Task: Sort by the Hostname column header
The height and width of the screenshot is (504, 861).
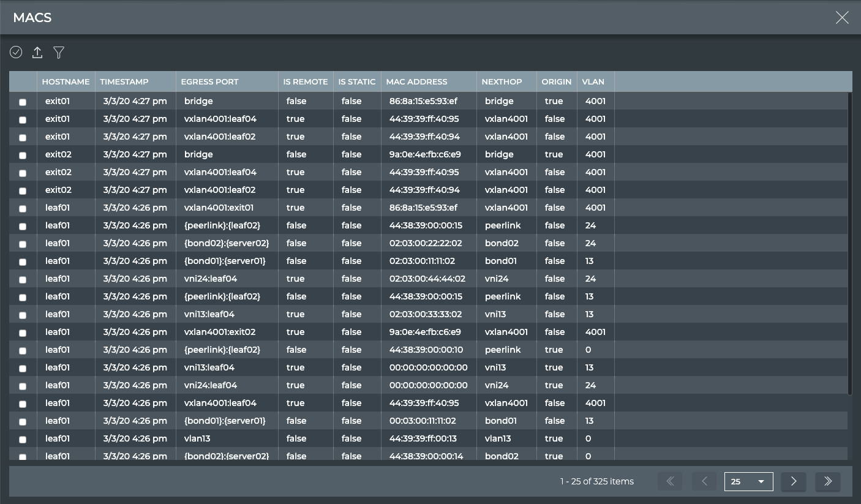Action: click(66, 81)
